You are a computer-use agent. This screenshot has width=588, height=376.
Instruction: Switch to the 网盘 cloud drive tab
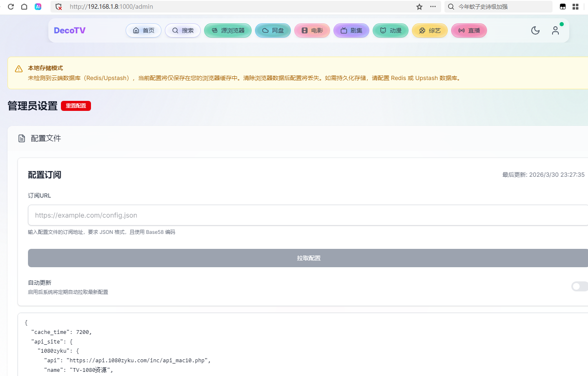click(x=273, y=30)
